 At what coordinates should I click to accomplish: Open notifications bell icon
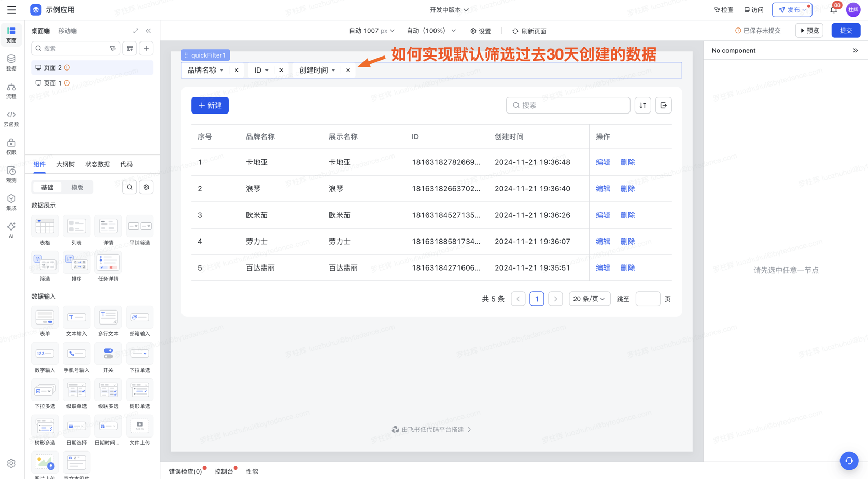(x=834, y=10)
